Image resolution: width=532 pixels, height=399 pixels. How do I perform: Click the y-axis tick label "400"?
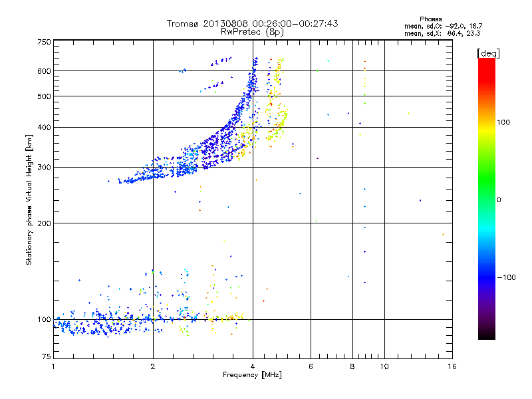pos(45,128)
